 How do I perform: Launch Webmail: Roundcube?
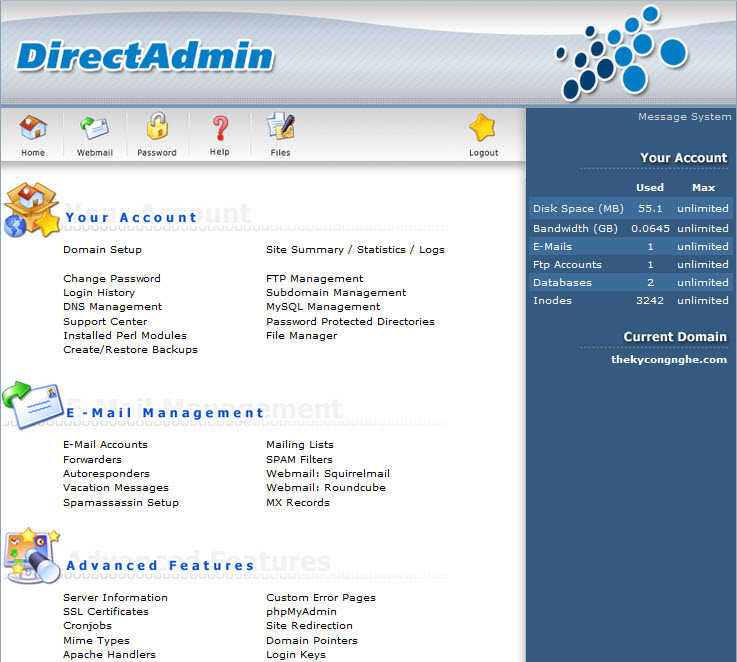click(326, 488)
